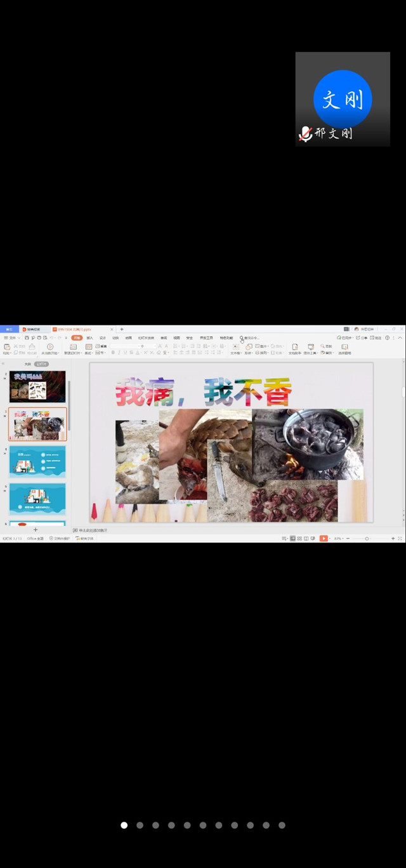Click the slide title 我痛,我不香
Screen dimensions: 406x868
[204, 393]
